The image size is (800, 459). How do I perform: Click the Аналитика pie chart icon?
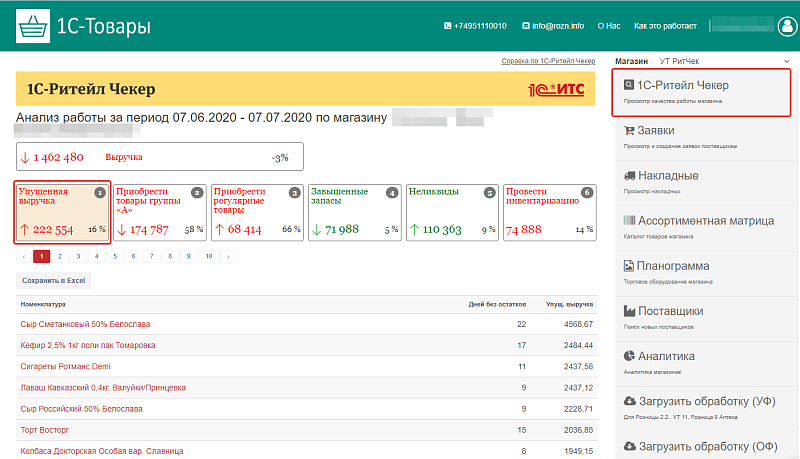point(629,355)
